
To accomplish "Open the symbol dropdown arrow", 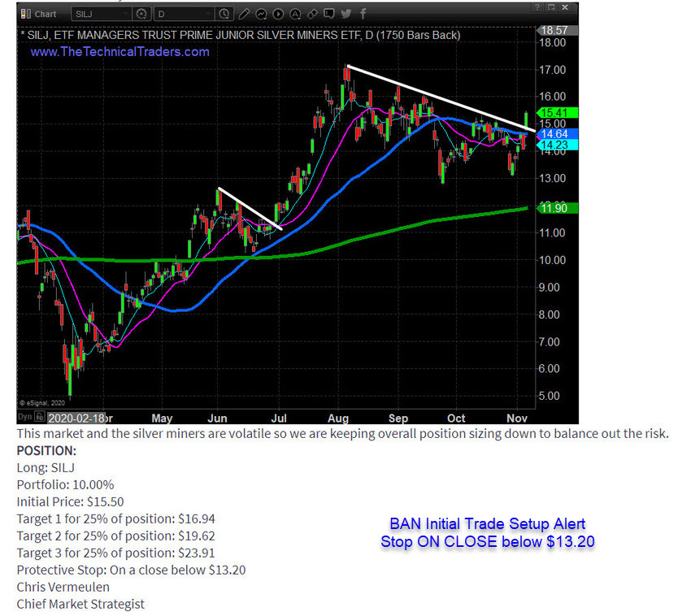I will pos(127,14).
